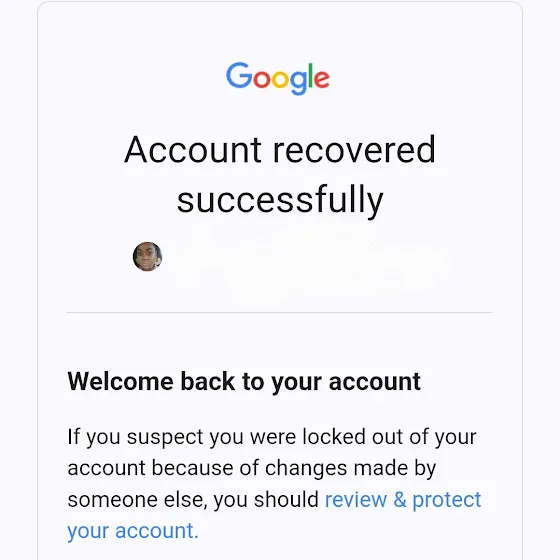Image resolution: width=560 pixels, height=560 pixels.
Task: Click the yellow letter o in the Google logo
Action: coord(280,79)
